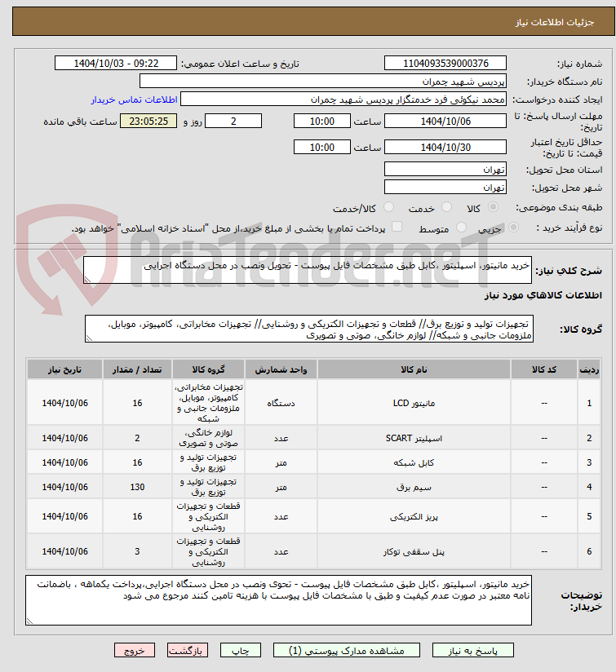Viewport: 616px width, 672px height.
Task: Click the اطلاعات کالاهای مورد نیاز heading
Action: pos(543,295)
